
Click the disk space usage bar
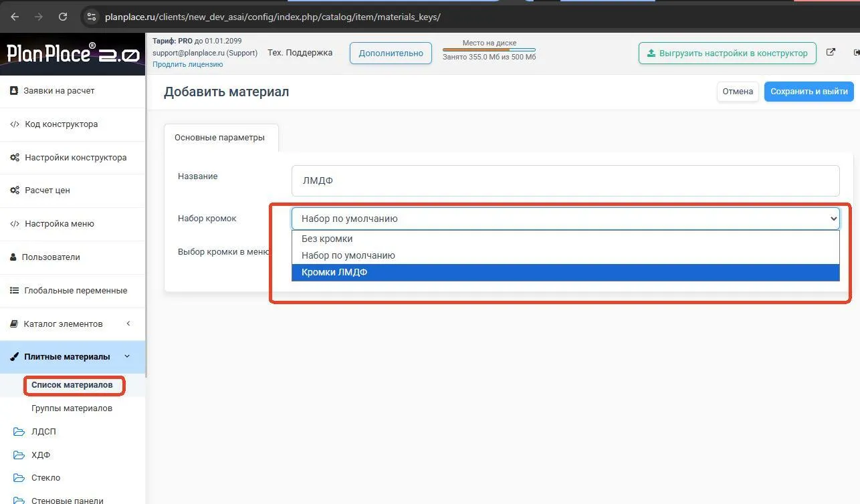[x=489, y=49]
